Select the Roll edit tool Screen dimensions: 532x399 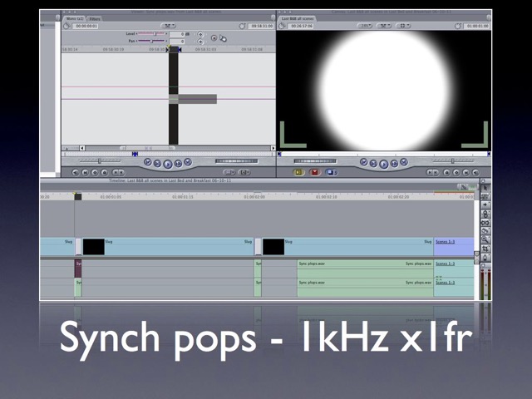[485, 214]
